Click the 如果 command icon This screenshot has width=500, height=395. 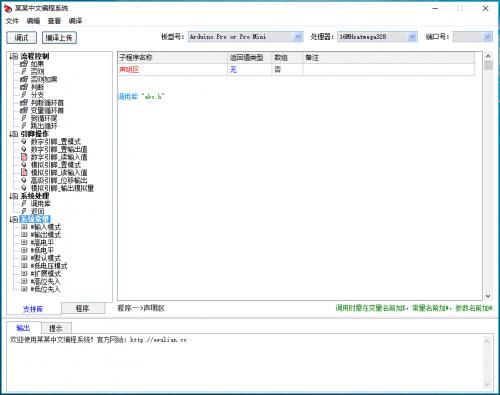point(24,64)
